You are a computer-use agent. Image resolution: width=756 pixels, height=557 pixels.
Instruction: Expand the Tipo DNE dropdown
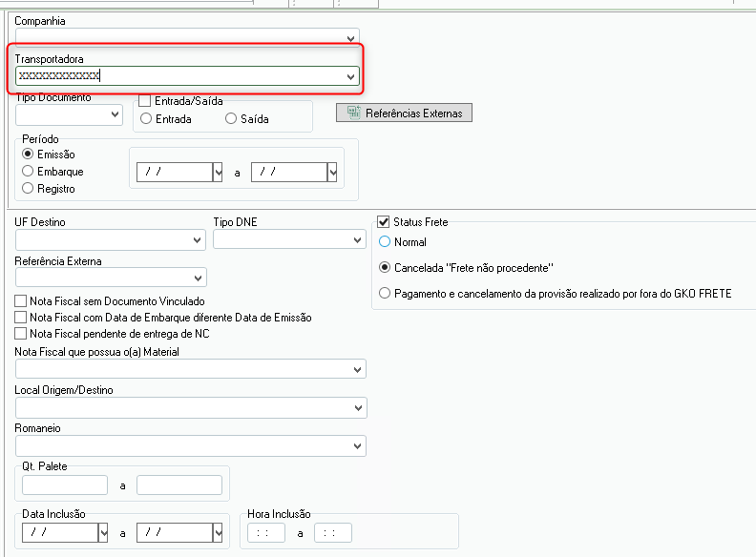pyautogui.click(x=358, y=239)
